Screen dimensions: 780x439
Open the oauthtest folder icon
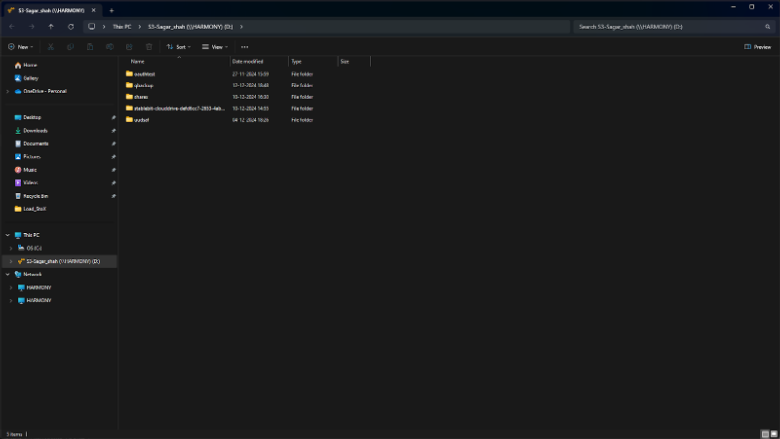point(129,74)
